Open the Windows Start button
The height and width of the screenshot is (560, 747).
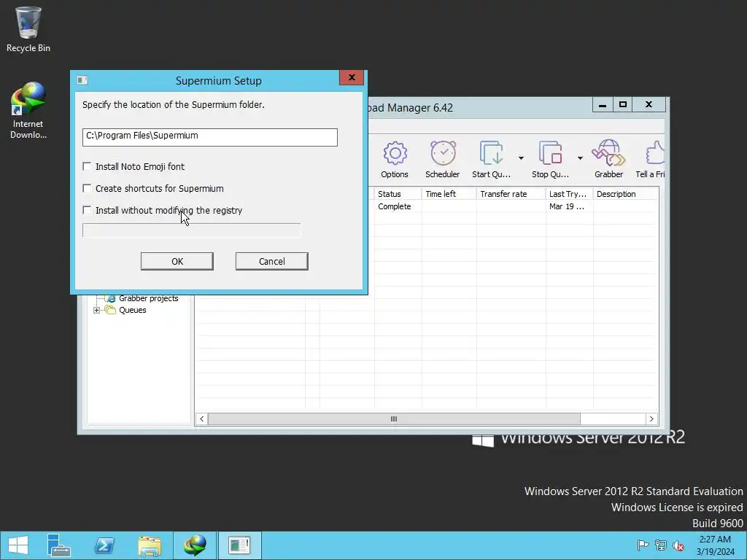(18, 545)
